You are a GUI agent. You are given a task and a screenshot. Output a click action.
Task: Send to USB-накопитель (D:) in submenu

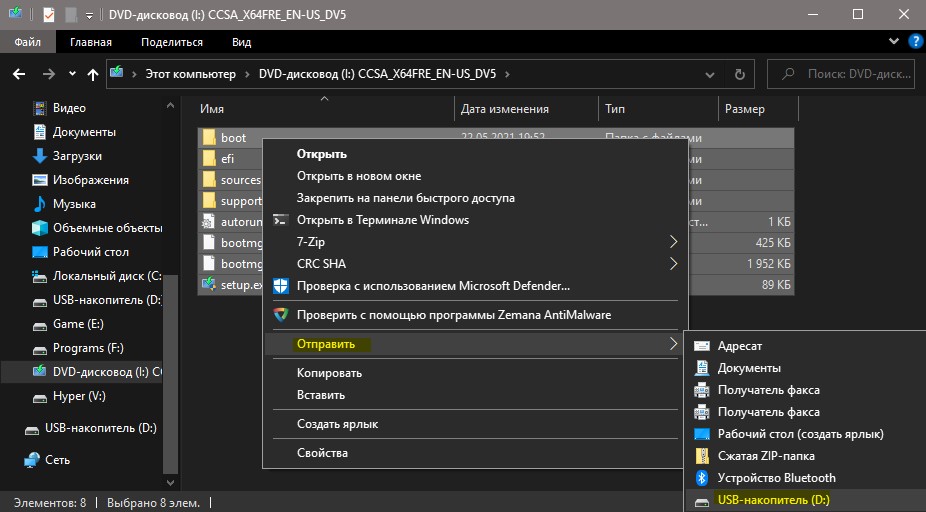click(806, 500)
